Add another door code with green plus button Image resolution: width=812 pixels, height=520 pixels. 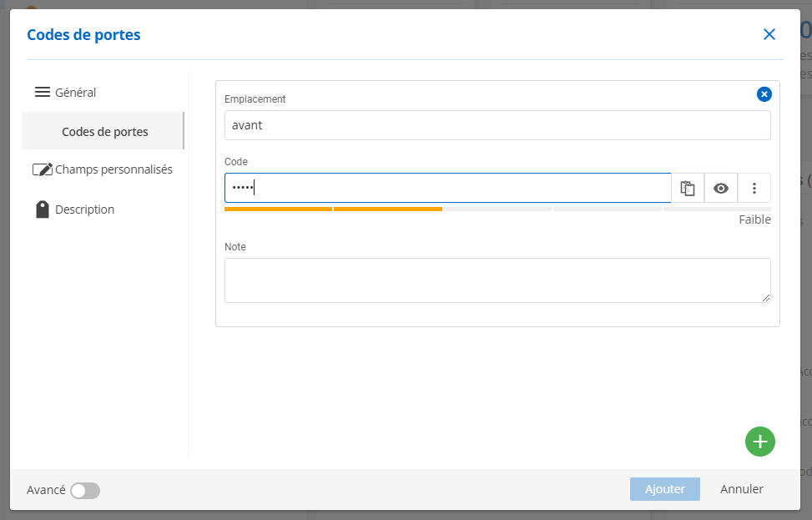pyautogui.click(x=759, y=442)
